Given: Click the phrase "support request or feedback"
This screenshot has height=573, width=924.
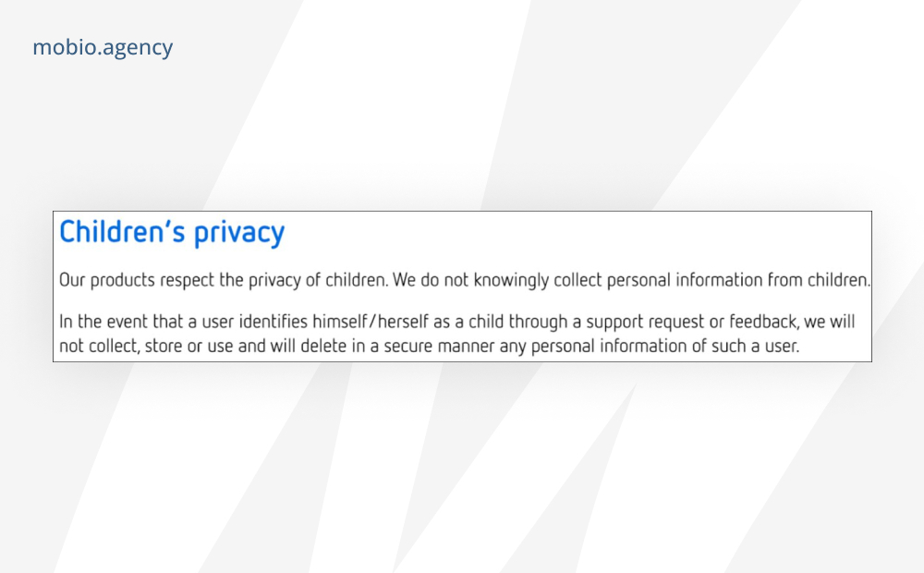Looking at the screenshot, I should 692,322.
